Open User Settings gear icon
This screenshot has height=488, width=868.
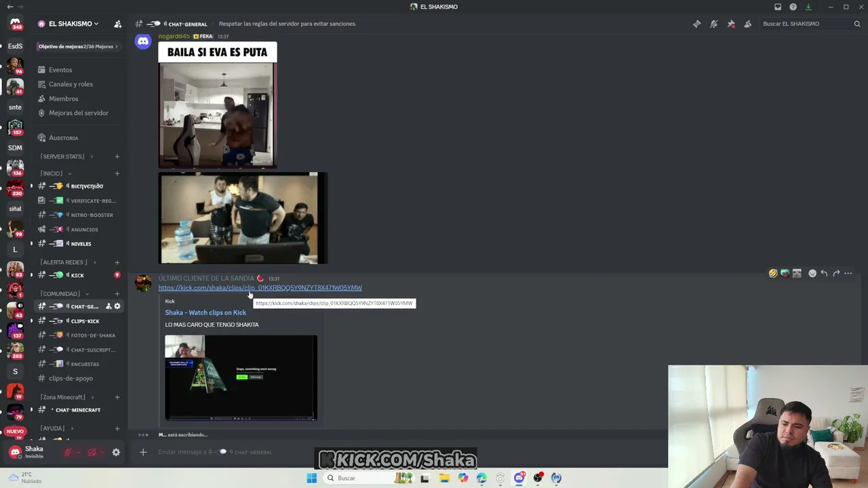[x=116, y=452]
